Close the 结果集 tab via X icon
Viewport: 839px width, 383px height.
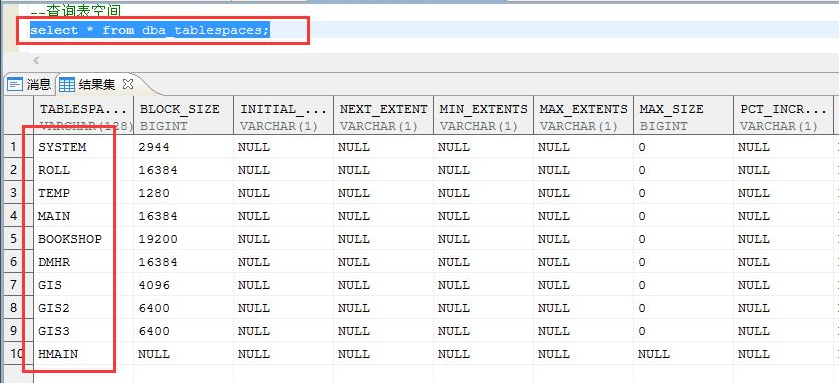(127, 83)
